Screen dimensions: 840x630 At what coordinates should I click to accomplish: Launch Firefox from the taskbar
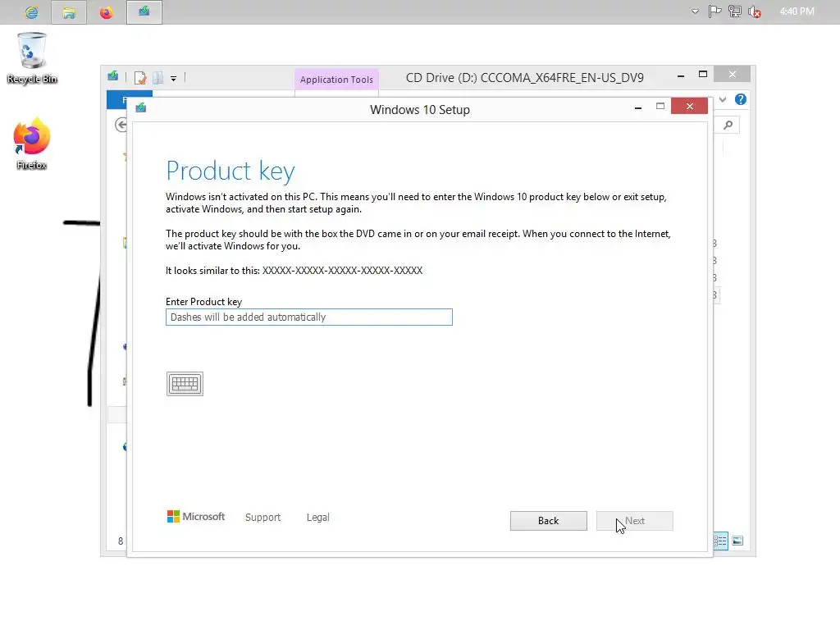(106, 12)
